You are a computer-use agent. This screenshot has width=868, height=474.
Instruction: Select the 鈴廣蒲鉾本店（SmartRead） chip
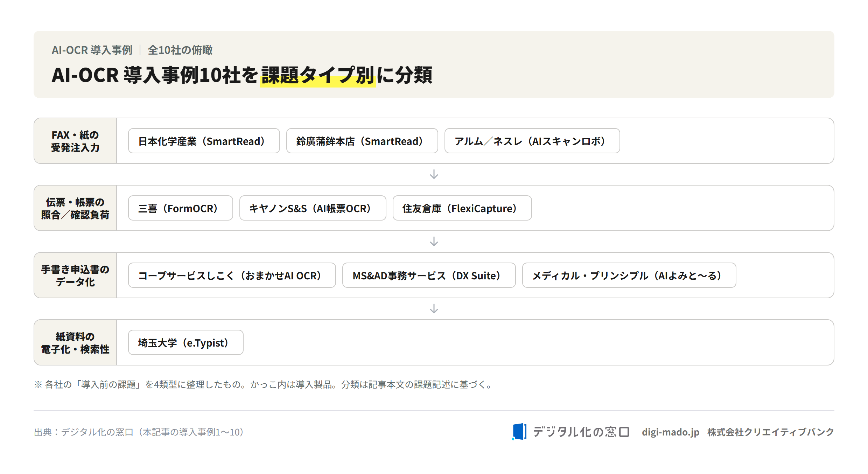tap(362, 141)
